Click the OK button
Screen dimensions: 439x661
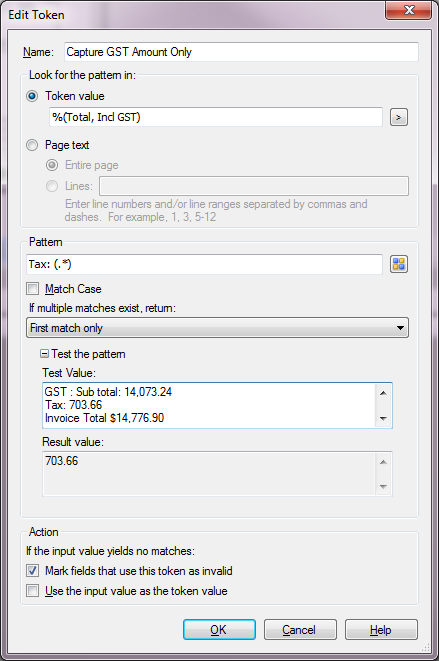(219, 629)
